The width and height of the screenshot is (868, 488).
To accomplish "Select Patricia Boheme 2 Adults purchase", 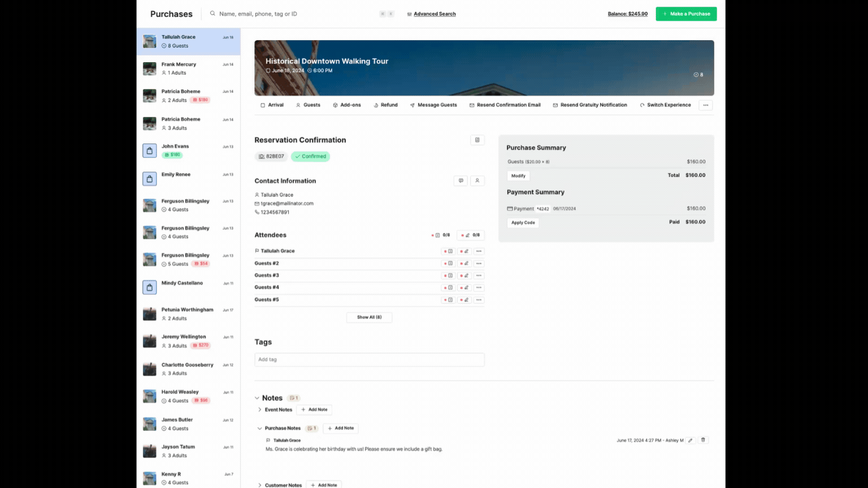I will click(189, 96).
